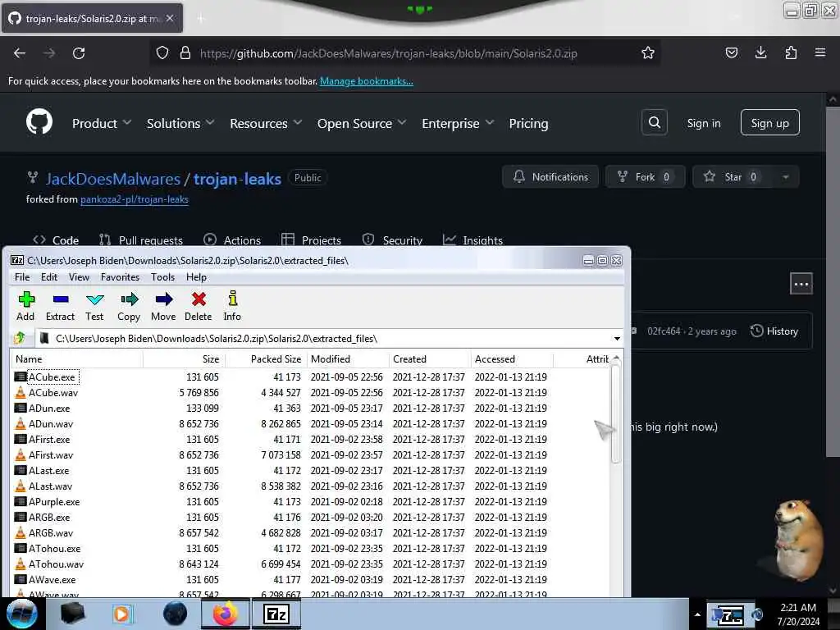The width and height of the screenshot is (840, 630).
Task: Select the ATohou.wav file row
Action: click(311, 564)
